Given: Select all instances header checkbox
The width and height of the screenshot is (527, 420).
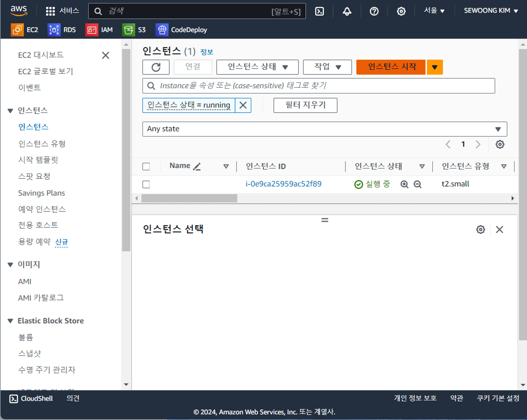Looking at the screenshot, I should pyautogui.click(x=146, y=167).
